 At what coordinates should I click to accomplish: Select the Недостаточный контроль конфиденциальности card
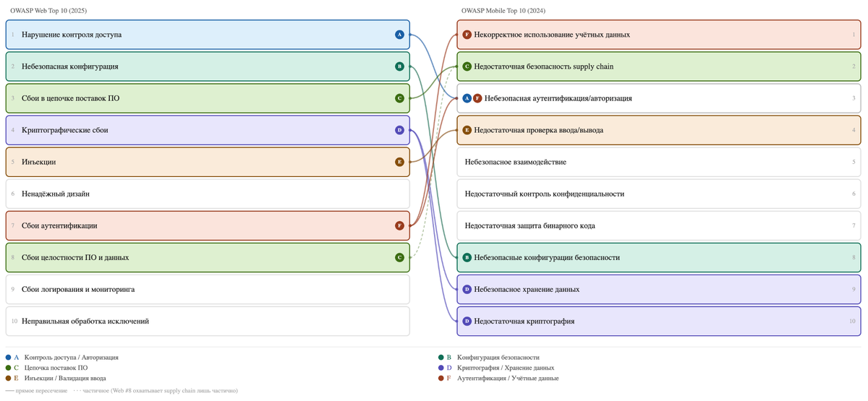point(659,194)
